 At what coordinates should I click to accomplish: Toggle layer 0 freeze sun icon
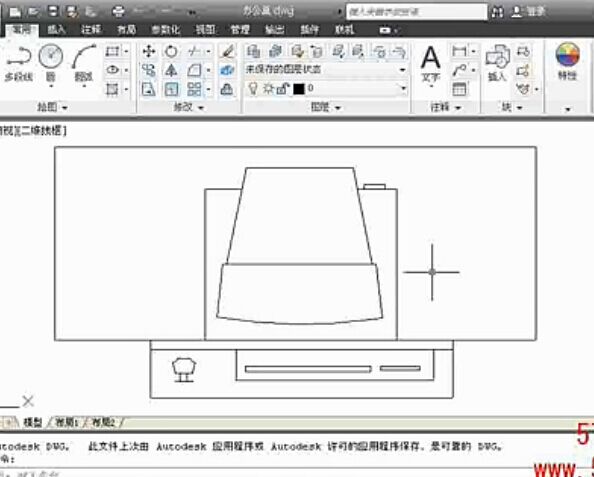point(268,89)
